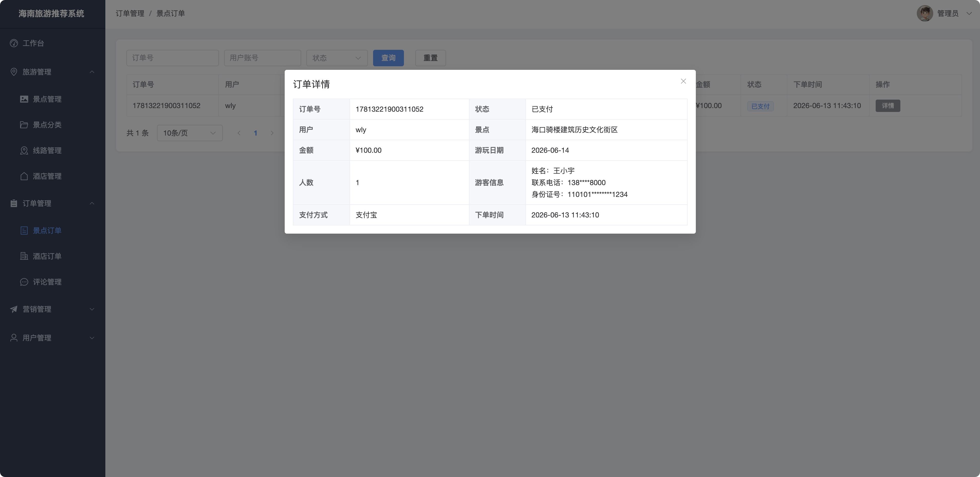980x477 pixels.
Task: Click the 营销管理 paper plane icon
Action: click(14, 309)
